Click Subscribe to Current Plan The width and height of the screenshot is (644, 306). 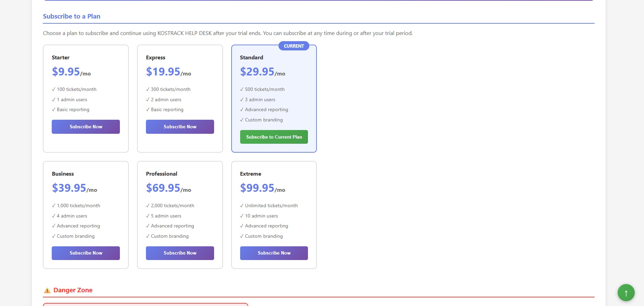tap(274, 137)
